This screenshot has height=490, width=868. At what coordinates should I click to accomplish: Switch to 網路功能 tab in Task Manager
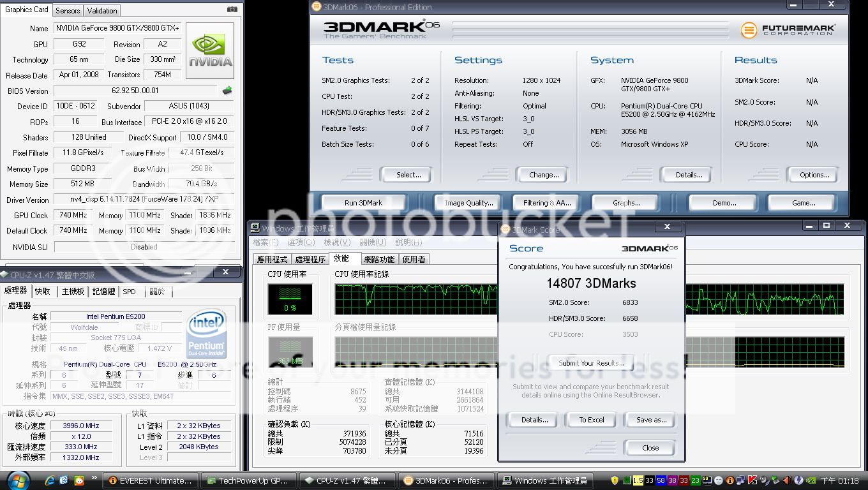coord(379,259)
